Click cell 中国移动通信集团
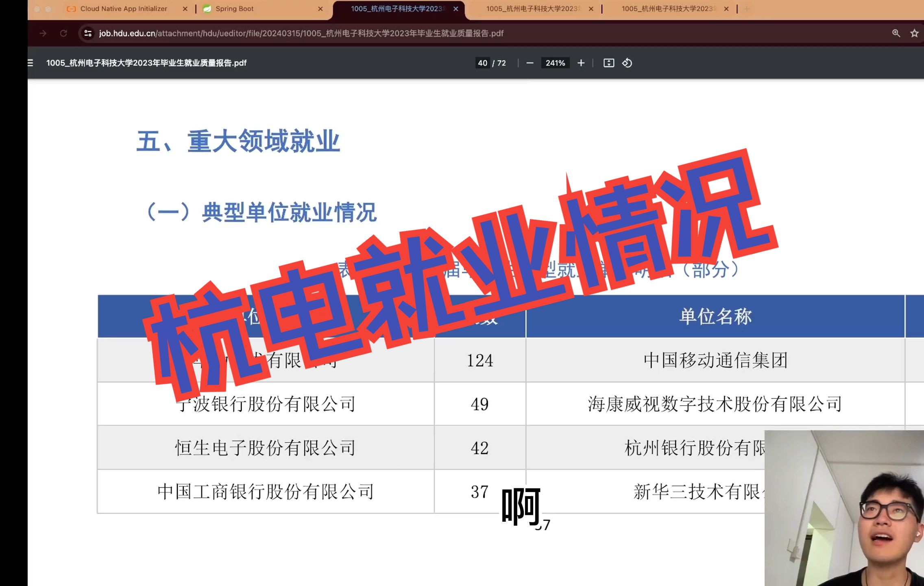Screen dimensions: 924x586 click(715, 360)
